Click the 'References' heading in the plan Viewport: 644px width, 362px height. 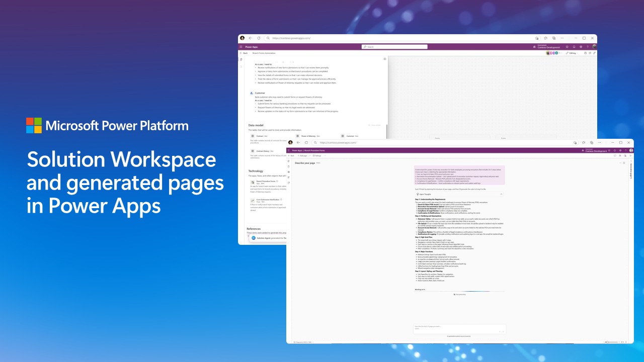click(x=254, y=229)
